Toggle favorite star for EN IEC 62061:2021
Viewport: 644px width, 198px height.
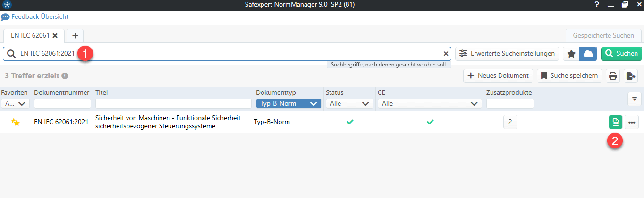point(16,122)
